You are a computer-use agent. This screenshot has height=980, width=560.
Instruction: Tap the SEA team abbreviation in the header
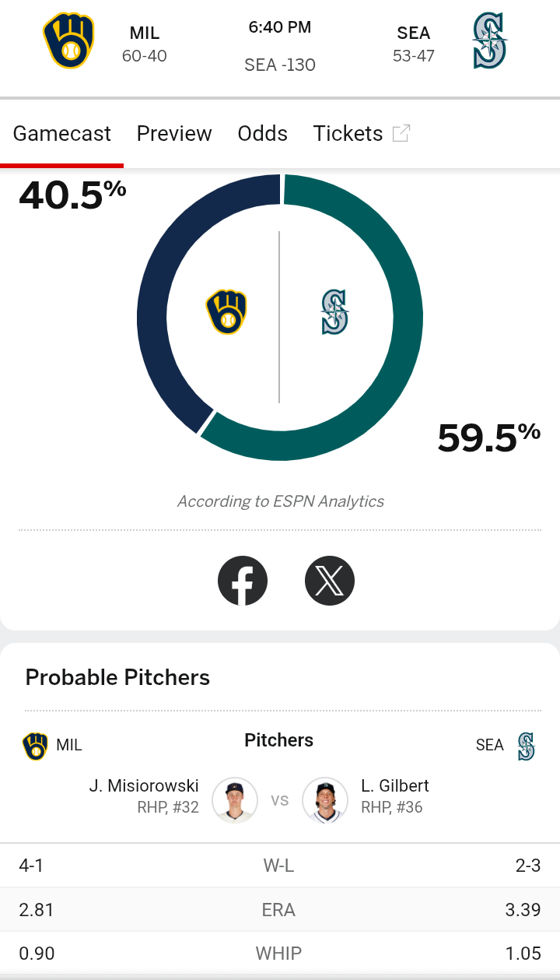[x=414, y=33]
